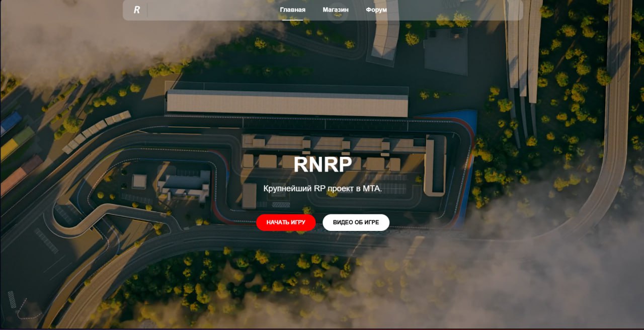Start the game with НАЧАТЬ ИГРУ
This screenshot has width=644, height=330.
click(286, 222)
